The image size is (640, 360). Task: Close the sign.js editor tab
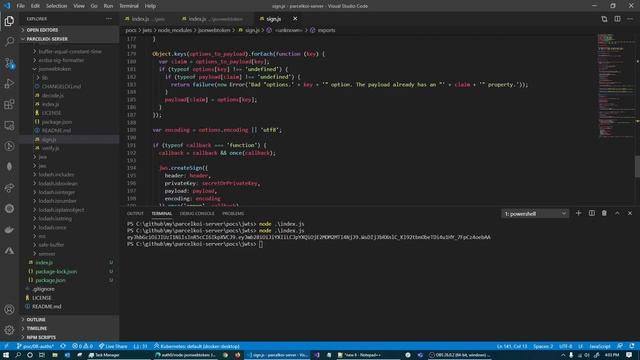coord(295,19)
